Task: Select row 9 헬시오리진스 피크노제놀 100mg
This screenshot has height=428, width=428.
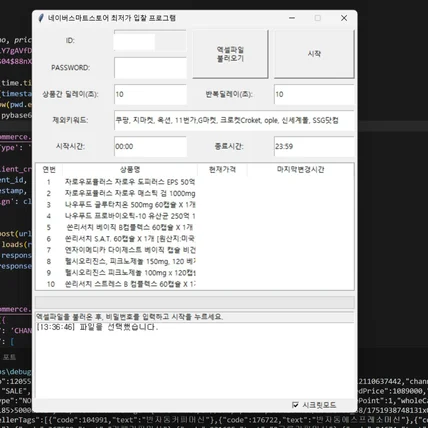Action: click(x=195, y=273)
